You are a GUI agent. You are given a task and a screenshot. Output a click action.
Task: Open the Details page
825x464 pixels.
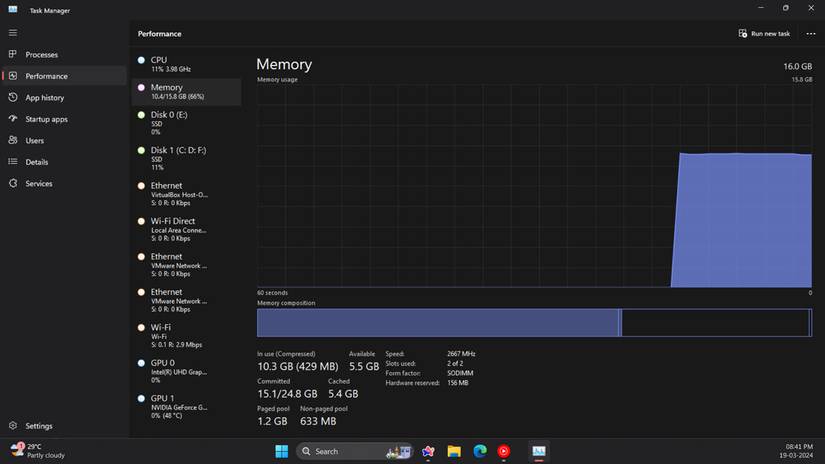64,162
